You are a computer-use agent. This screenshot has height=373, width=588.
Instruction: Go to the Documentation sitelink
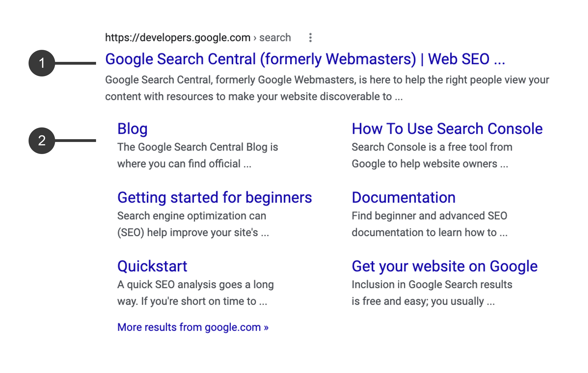tap(403, 197)
